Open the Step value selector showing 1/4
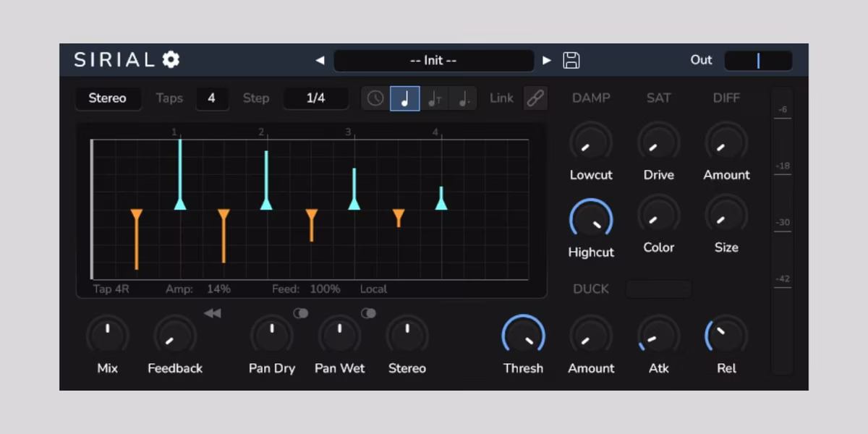Image resolution: width=868 pixels, height=434 pixels. 315,98
